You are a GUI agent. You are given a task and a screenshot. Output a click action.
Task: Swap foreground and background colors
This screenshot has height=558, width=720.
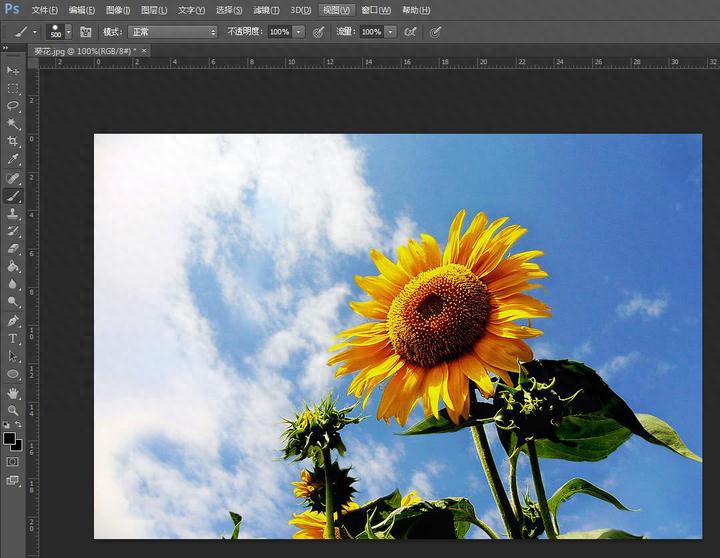19,426
